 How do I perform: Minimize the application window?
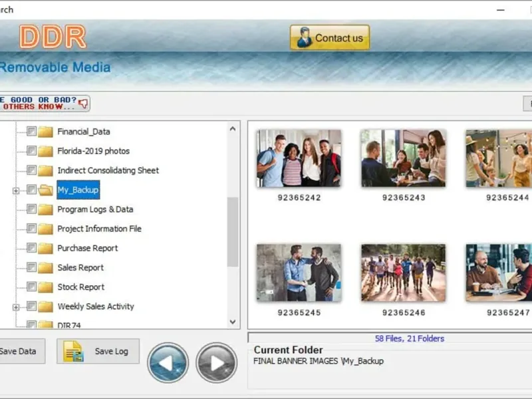(x=501, y=10)
